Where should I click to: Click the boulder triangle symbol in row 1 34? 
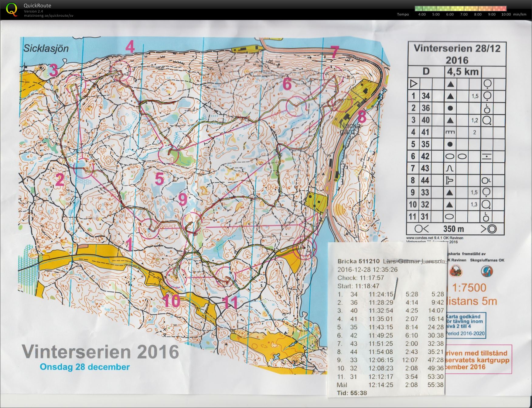[450, 96]
